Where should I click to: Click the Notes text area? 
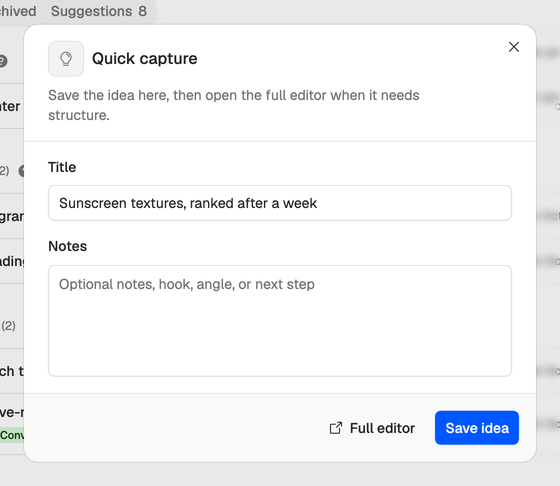tap(280, 321)
